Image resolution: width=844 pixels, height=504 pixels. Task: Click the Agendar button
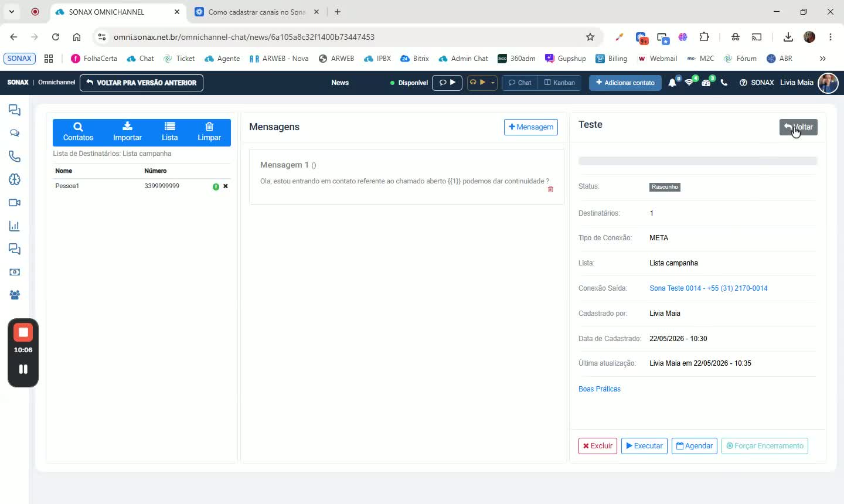tap(695, 446)
